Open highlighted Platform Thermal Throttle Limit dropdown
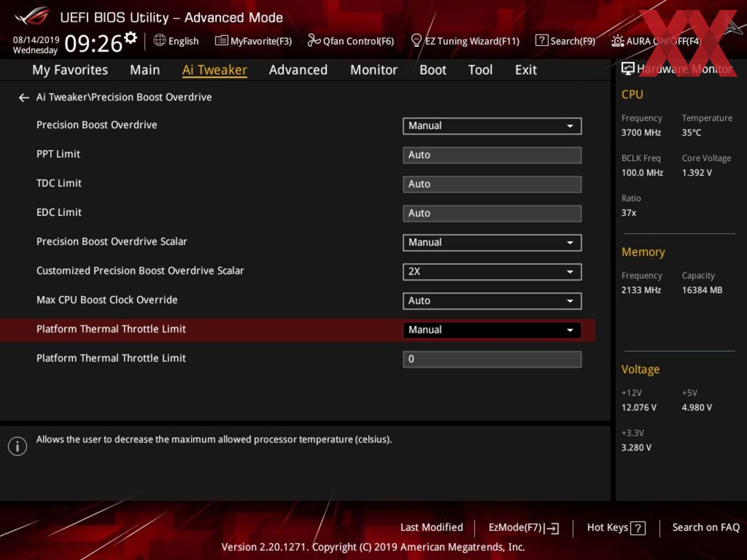Viewport: 747px width, 560px height. pyautogui.click(x=492, y=330)
